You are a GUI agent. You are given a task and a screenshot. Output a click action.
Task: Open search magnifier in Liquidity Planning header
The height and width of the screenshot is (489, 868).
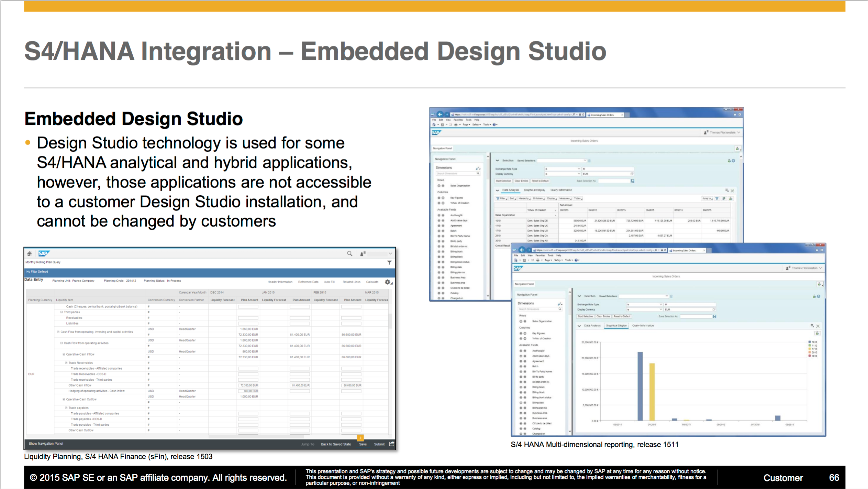tap(349, 253)
